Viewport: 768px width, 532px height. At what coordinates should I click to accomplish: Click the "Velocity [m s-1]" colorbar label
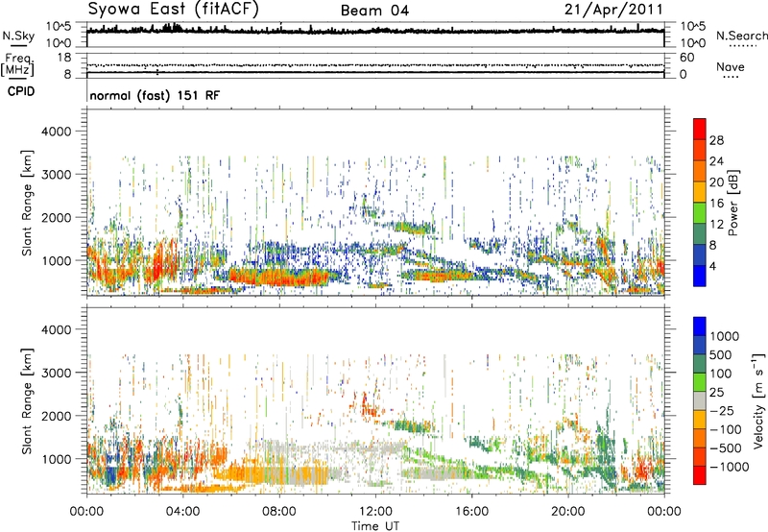coord(758,400)
